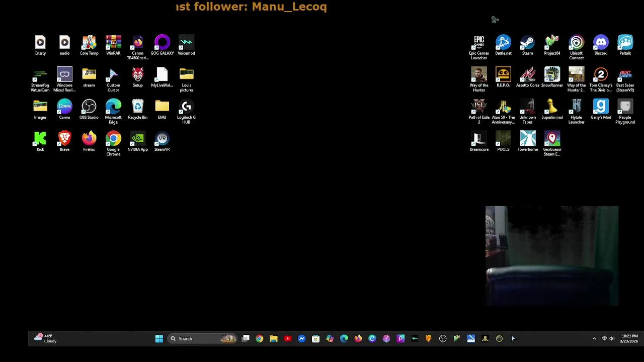
Task: Open the Crissty media file
Action: [40, 45]
